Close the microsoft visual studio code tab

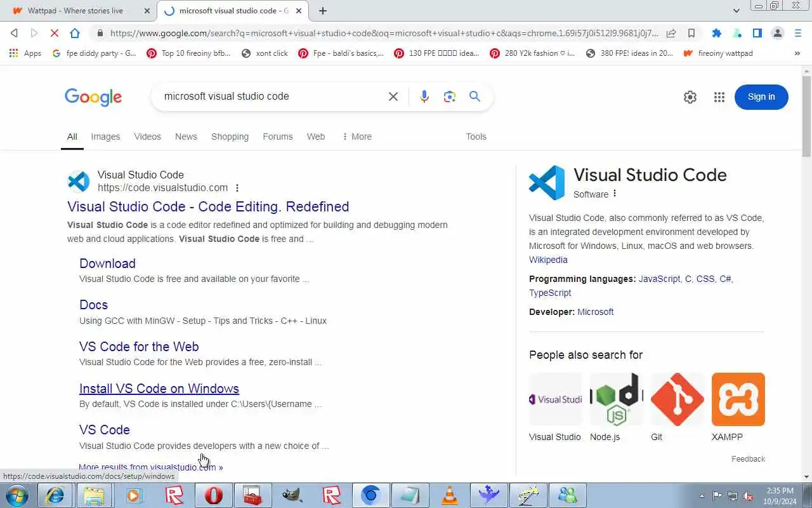pyautogui.click(x=299, y=11)
